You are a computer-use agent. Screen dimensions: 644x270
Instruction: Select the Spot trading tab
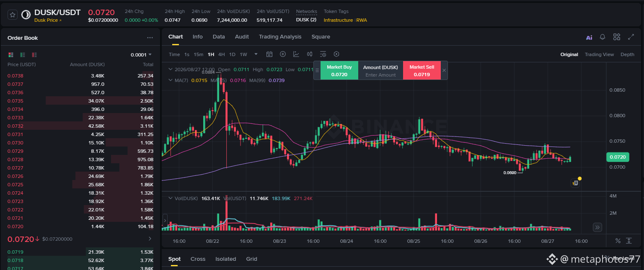point(174,259)
